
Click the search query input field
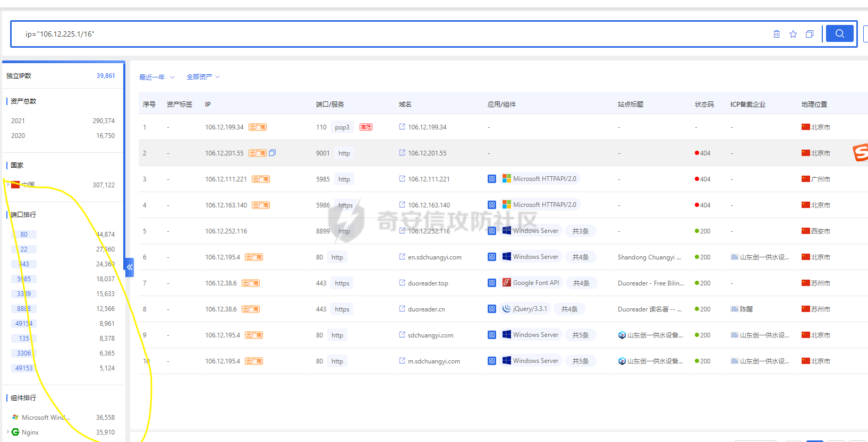(393, 34)
